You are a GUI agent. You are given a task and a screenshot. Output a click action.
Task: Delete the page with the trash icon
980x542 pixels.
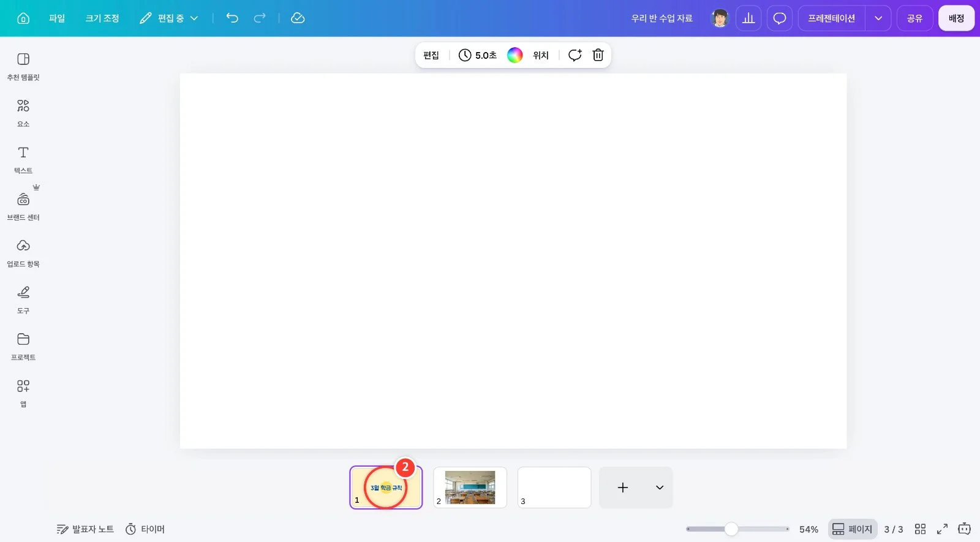[598, 55]
